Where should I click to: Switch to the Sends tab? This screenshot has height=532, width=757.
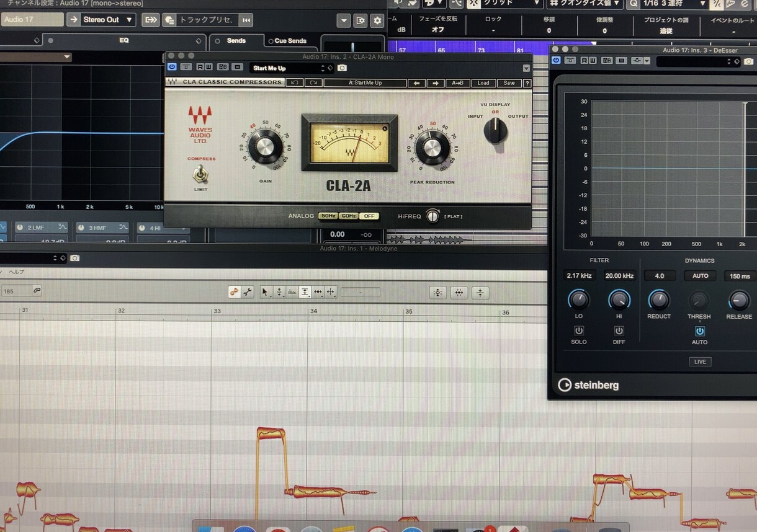236,40
